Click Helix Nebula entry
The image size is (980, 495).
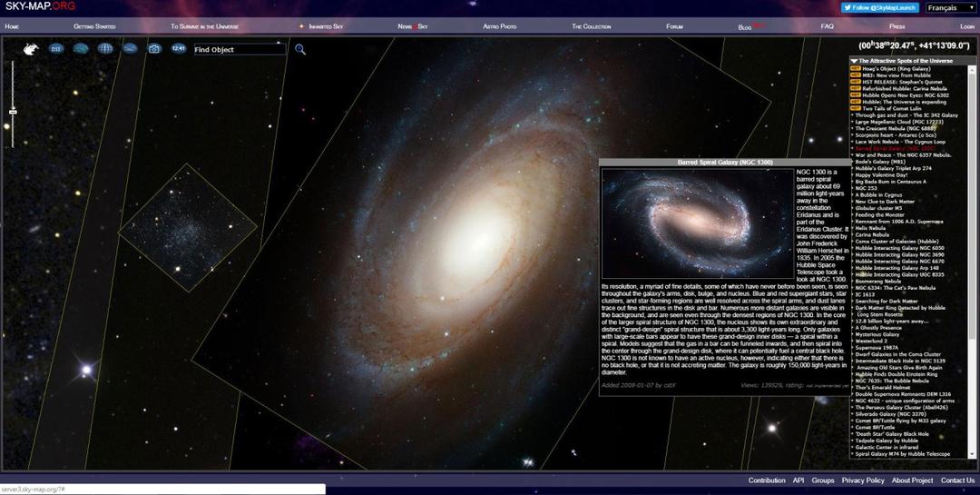[871, 228]
